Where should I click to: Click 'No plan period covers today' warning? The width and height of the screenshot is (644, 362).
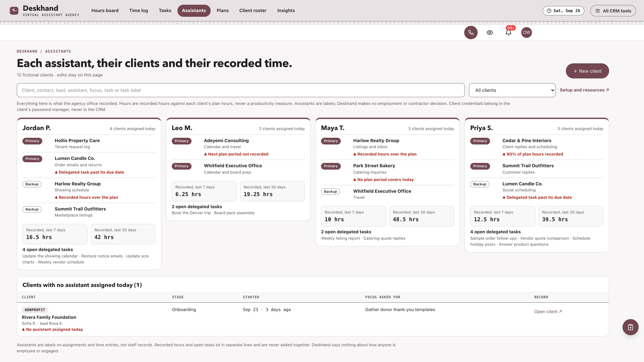click(384, 180)
